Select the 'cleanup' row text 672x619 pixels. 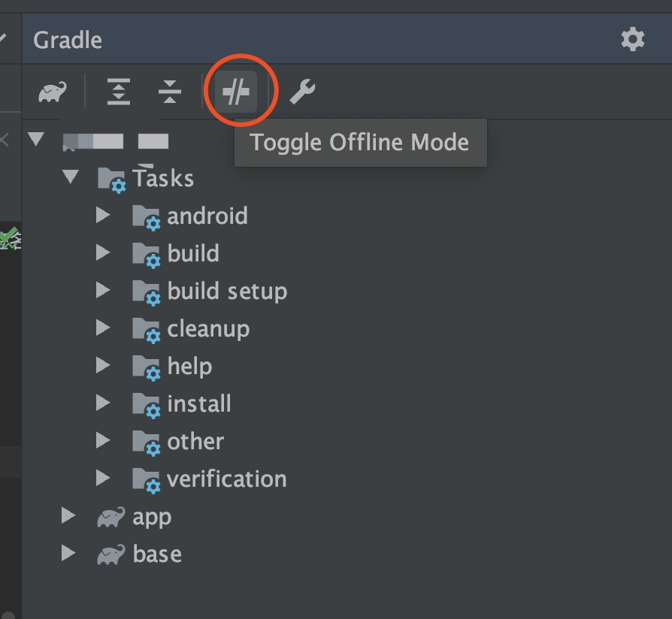pos(208,330)
